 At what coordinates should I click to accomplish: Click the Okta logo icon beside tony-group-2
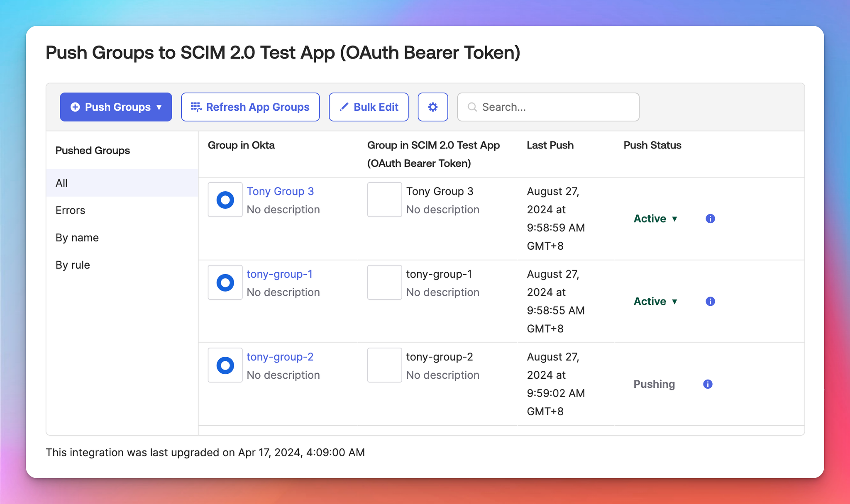(x=225, y=365)
